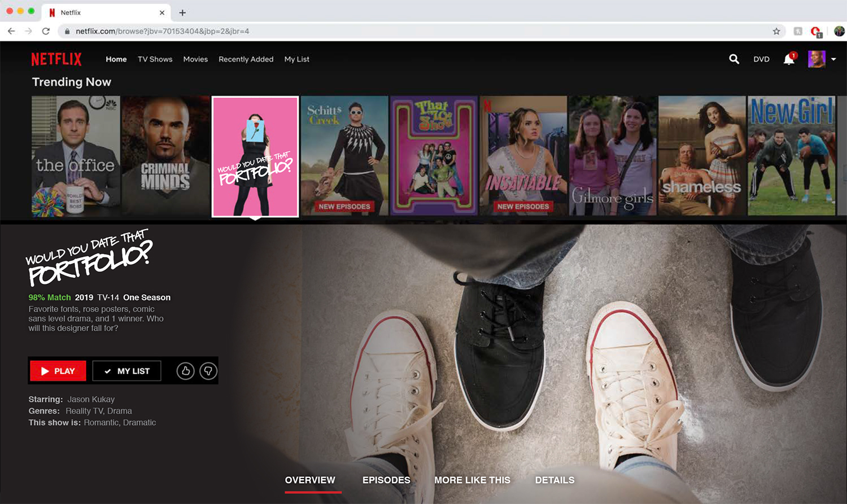Switch to More Like This tab
This screenshot has width=847, height=504.
(x=472, y=480)
